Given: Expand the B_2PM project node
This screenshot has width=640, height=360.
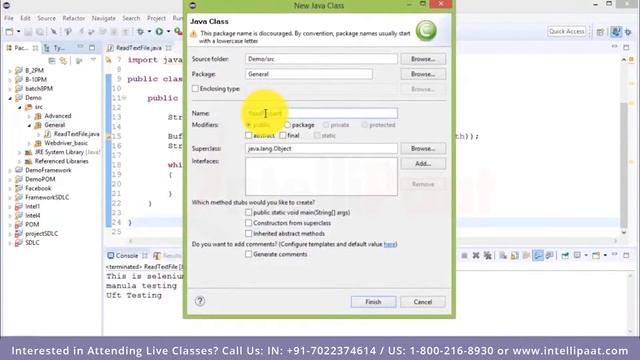Looking at the screenshot, I should pyautogui.click(x=10, y=71).
